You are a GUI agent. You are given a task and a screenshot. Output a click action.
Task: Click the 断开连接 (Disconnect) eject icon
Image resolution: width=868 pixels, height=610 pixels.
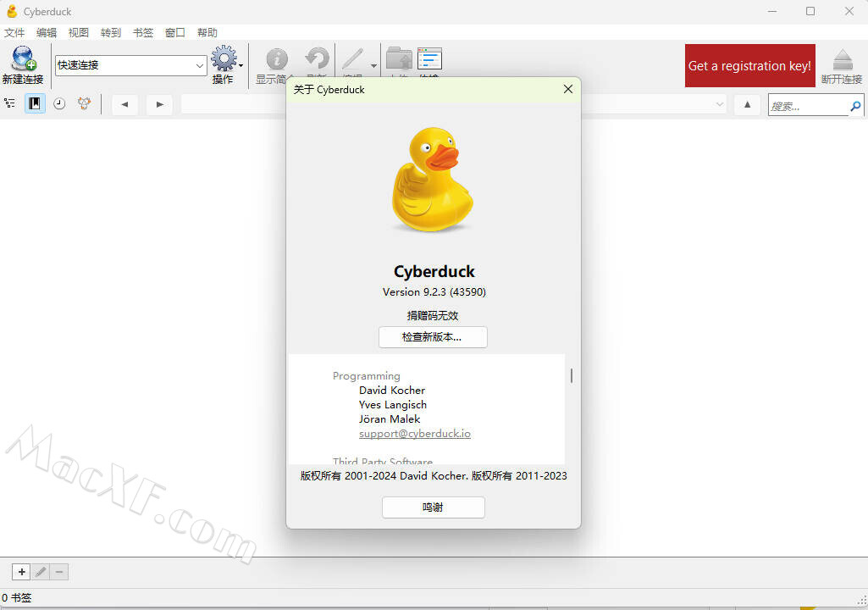pos(842,60)
